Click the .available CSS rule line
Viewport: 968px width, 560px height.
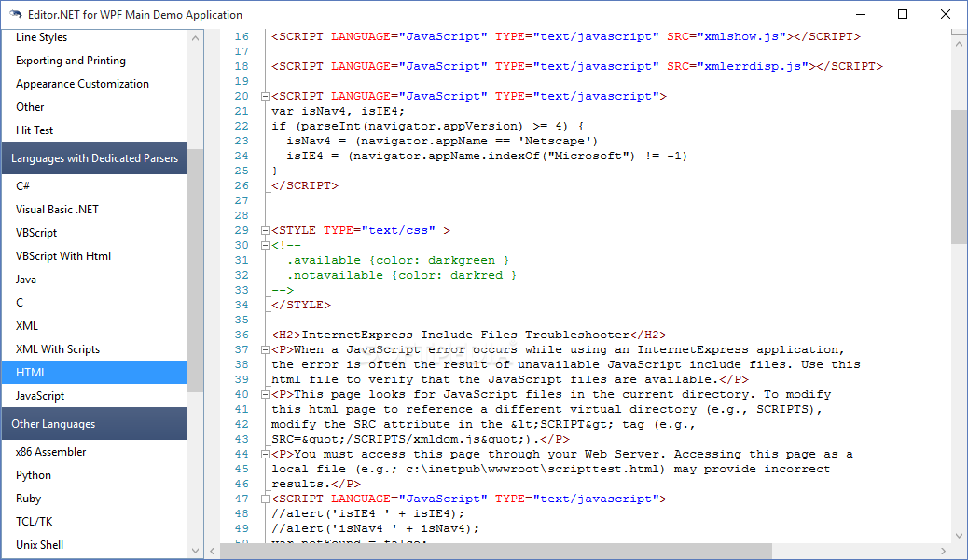tap(397, 260)
